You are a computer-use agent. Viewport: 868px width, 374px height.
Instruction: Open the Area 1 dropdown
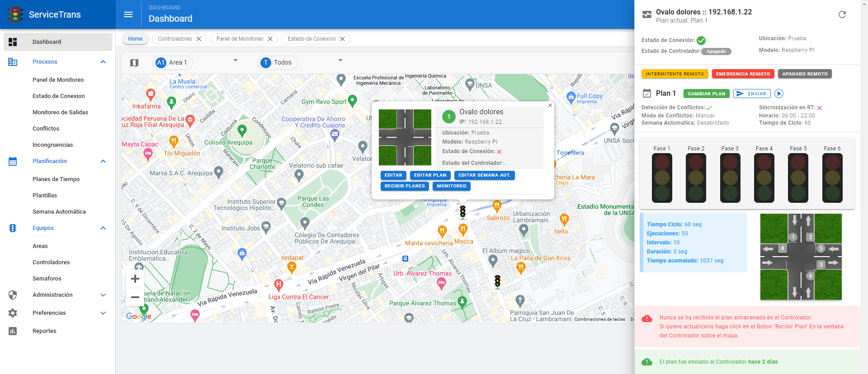tap(235, 61)
